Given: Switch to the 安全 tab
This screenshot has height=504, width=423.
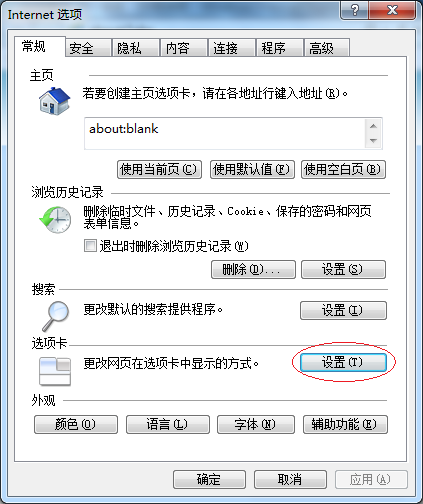Looking at the screenshot, I should (88, 48).
